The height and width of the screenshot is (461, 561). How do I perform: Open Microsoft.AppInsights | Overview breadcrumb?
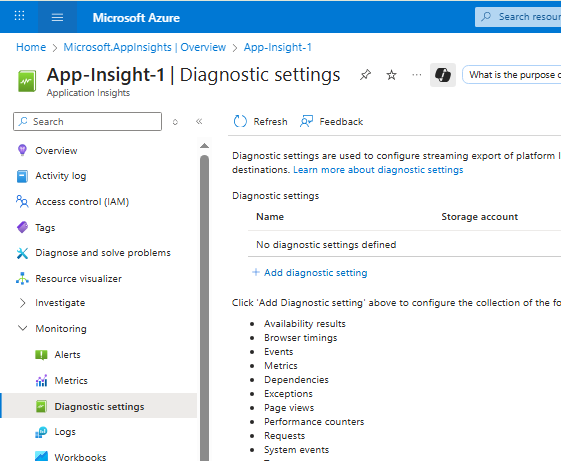[x=145, y=47]
